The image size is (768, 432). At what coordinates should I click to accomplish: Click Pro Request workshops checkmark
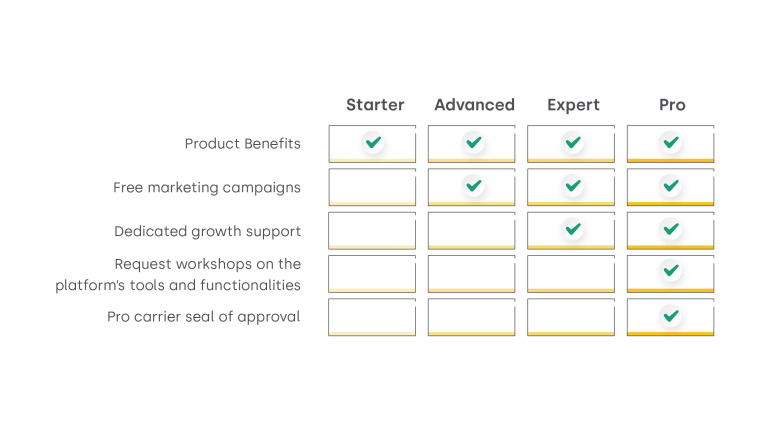click(671, 271)
